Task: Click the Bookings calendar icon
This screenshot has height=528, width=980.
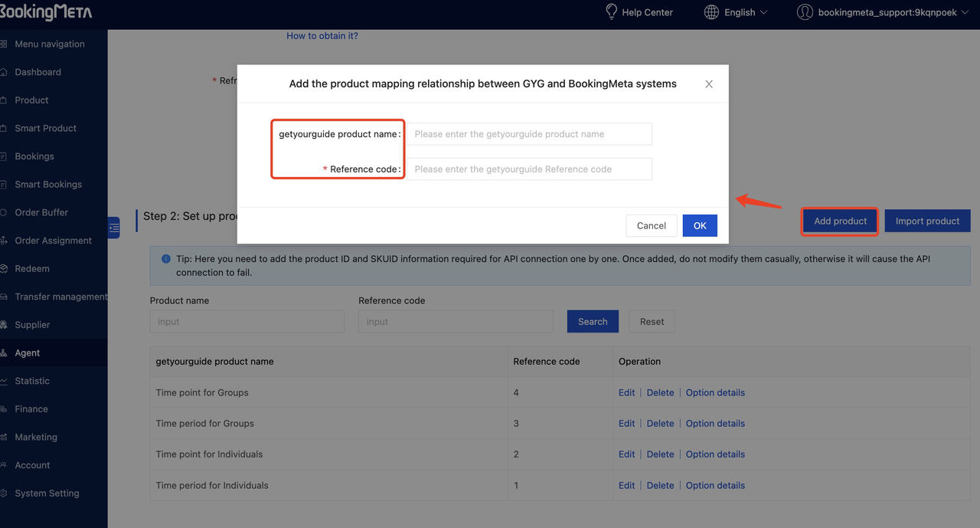Action: pyautogui.click(x=5, y=156)
